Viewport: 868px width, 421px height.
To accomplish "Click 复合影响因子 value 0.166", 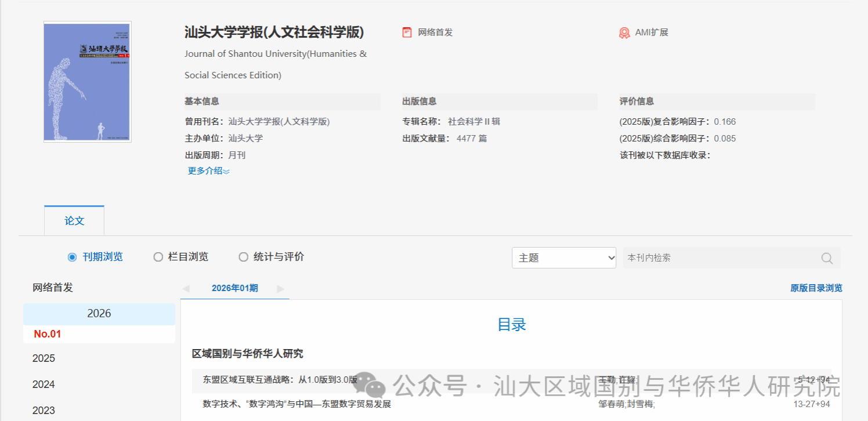I will (725, 122).
